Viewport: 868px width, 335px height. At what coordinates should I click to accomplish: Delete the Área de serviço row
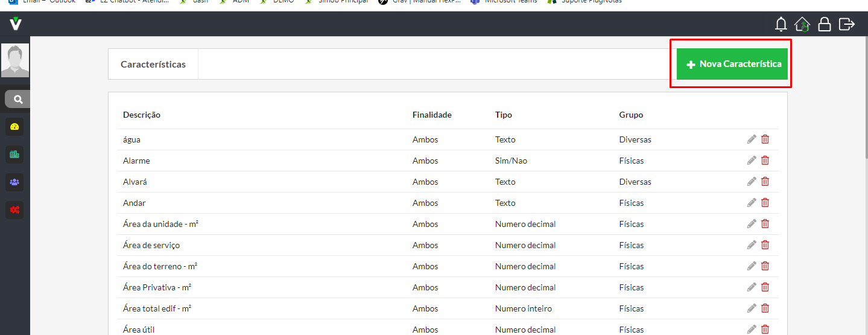point(765,245)
